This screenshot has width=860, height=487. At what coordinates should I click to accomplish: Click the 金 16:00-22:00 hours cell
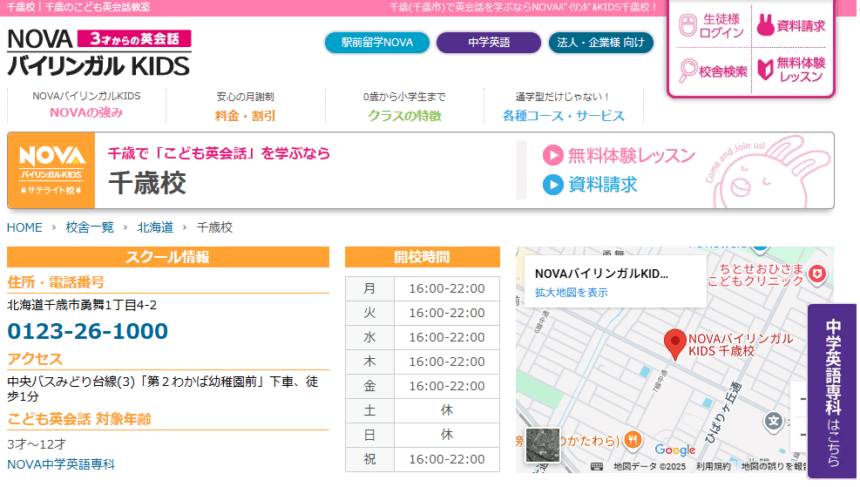click(446, 386)
